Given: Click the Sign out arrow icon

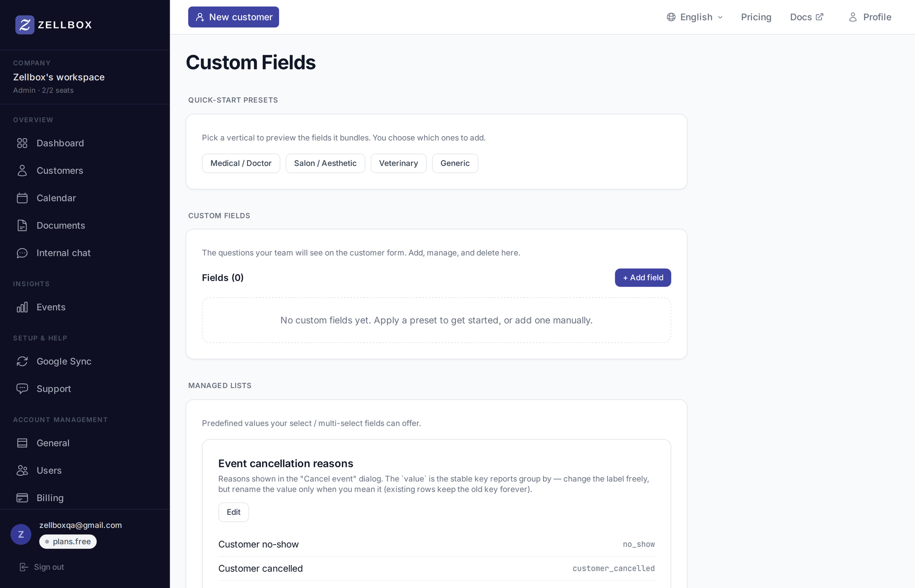Looking at the screenshot, I should pos(24,567).
